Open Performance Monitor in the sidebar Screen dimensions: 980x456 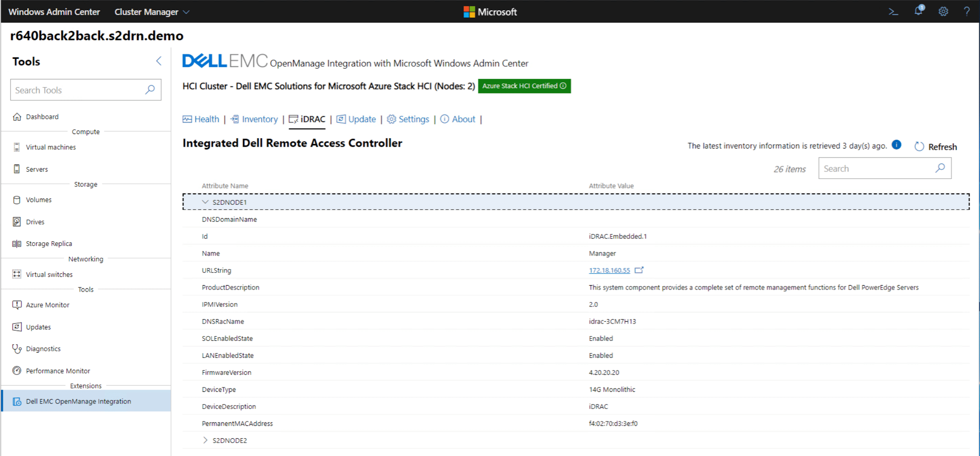tap(58, 371)
